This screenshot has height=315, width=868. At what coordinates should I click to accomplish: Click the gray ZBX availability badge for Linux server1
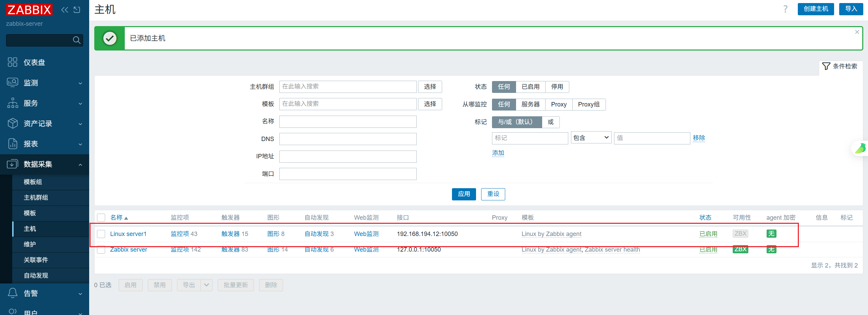(740, 234)
